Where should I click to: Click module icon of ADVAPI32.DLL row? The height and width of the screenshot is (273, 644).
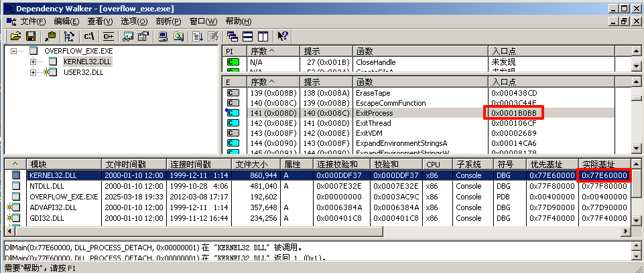(x=14, y=207)
